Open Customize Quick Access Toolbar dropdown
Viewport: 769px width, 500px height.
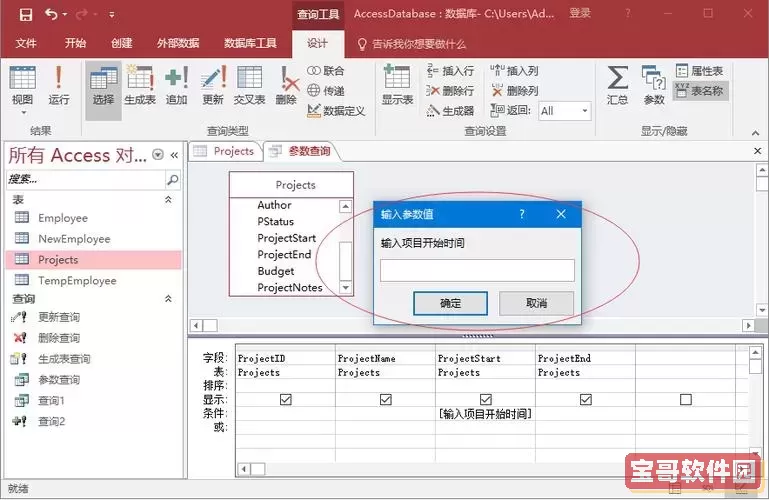[x=112, y=15]
